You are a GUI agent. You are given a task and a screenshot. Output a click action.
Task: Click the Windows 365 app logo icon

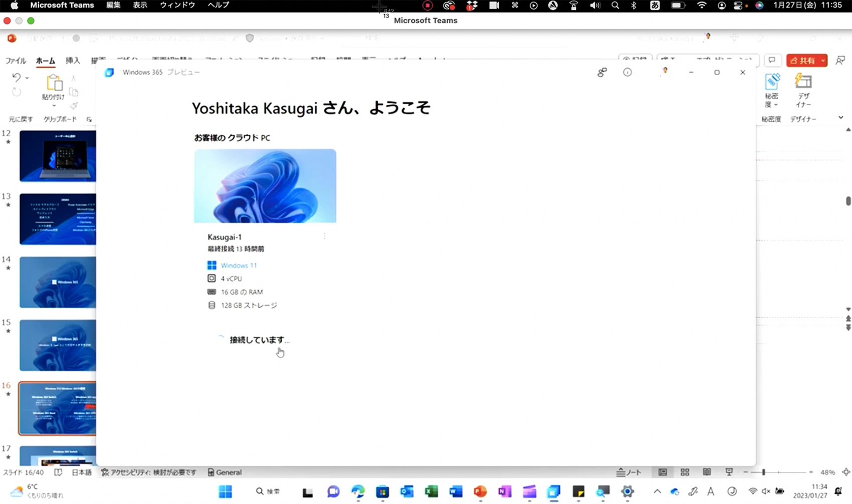pyautogui.click(x=109, y=72)
